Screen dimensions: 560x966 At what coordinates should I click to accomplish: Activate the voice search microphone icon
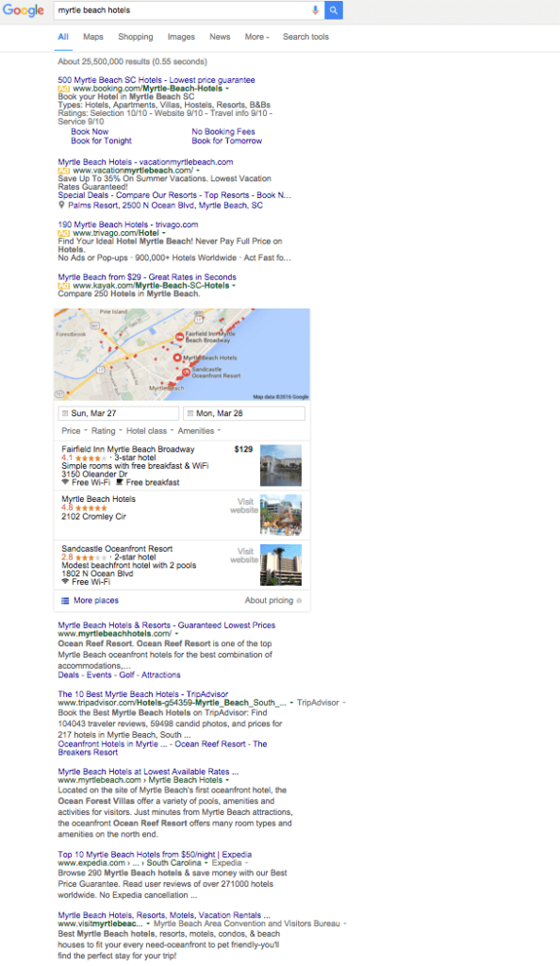pyautogui.click(x=315, y=10)
